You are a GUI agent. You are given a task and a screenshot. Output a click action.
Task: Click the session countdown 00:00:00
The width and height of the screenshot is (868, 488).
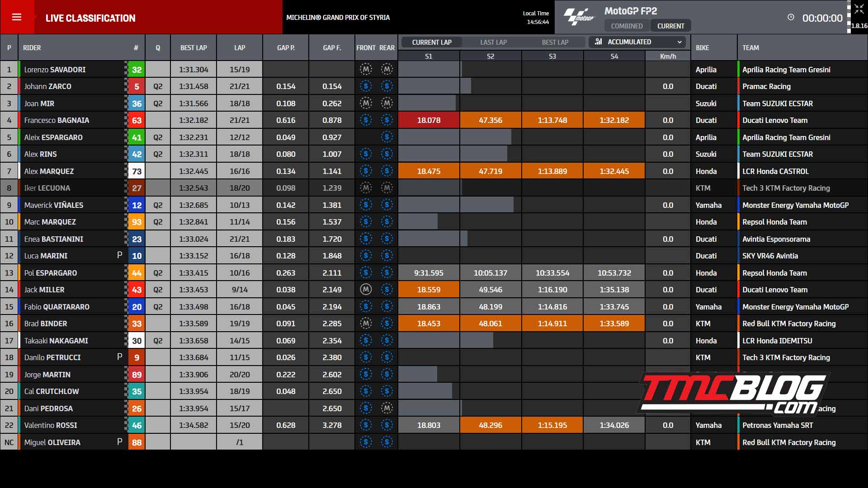click(822, 18)
